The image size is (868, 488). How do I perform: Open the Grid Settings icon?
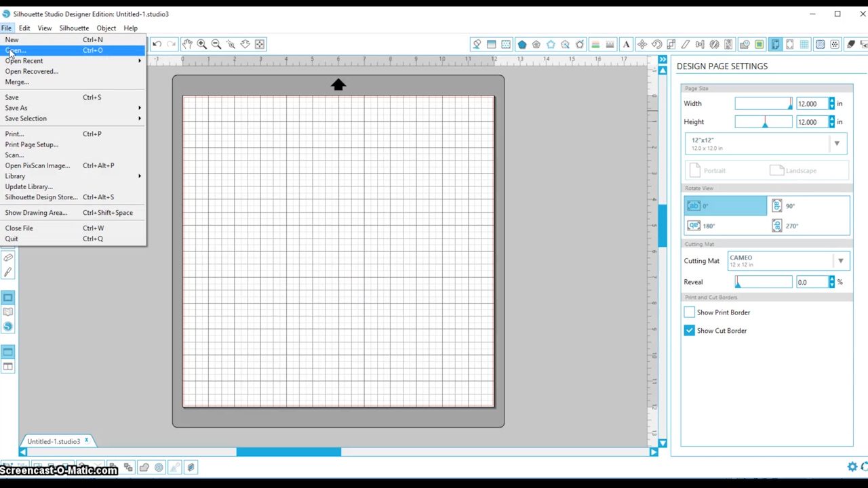click(804, 45)
